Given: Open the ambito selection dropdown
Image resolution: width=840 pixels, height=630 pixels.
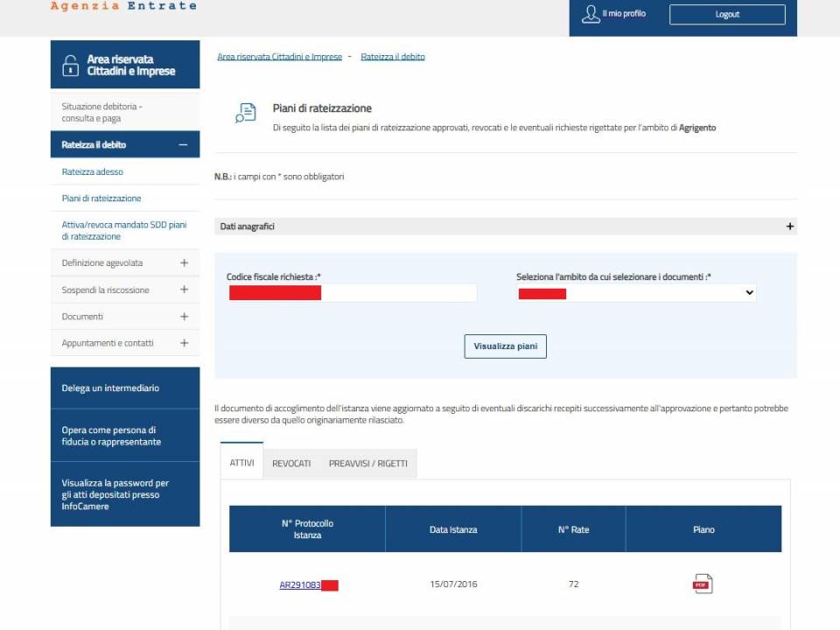Looking at the screenshot, I should (636, 292).
